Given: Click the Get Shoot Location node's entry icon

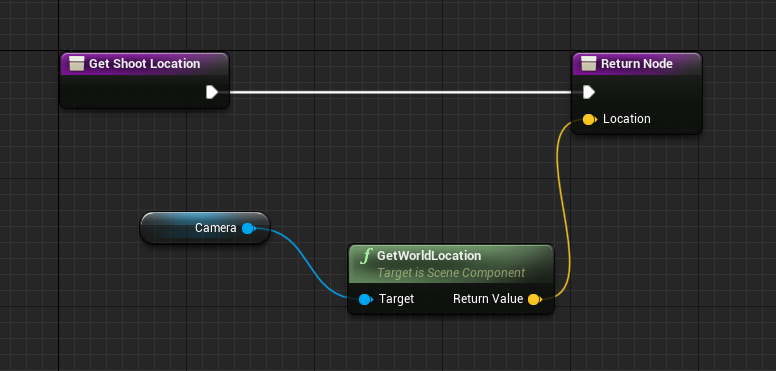Looking at the screenshot, I should [77, 64].
